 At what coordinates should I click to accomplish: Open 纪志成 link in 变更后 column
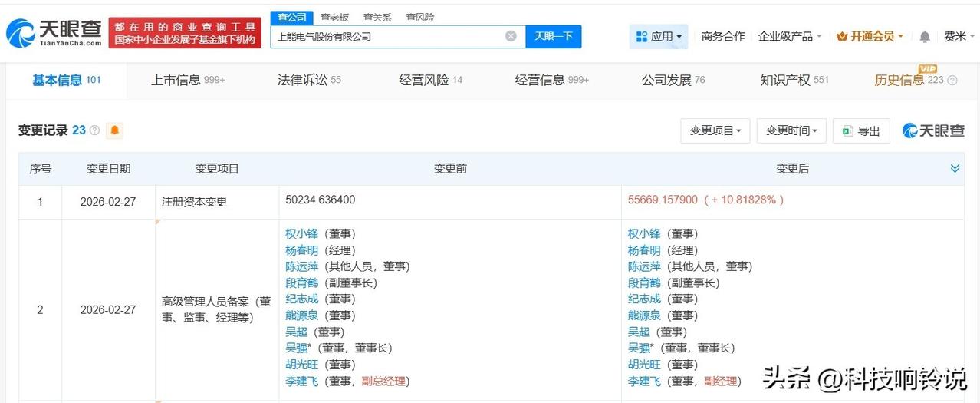click(x=644, y=299)
